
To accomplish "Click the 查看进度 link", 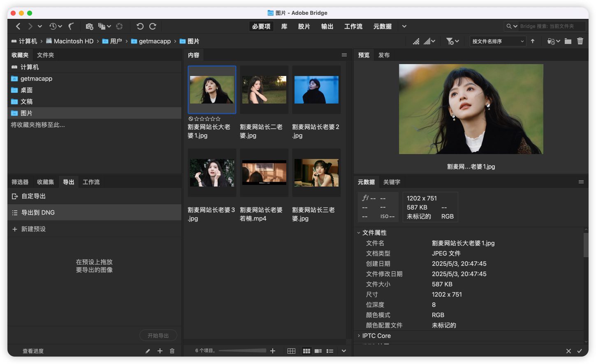I will (33, 351).
